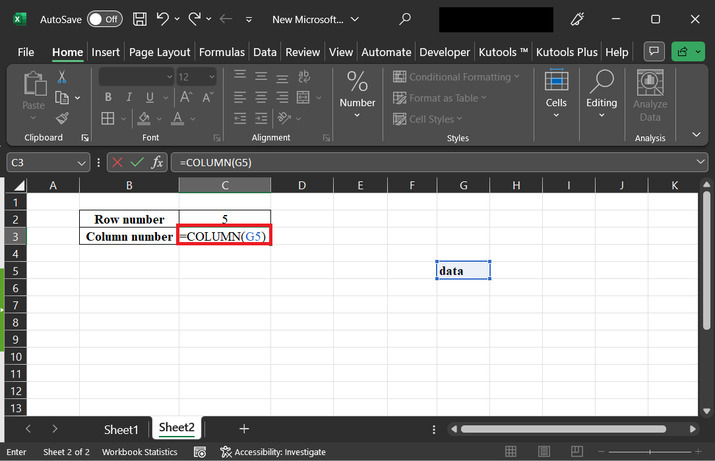715x461 pixels.
Task: Switch to Normal view in status bar
Action: 511,451
